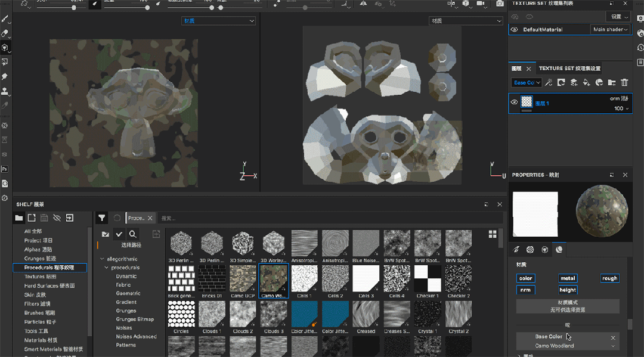Click the shelf filter funnel icon
644x357 pixels.
[102, 218]
